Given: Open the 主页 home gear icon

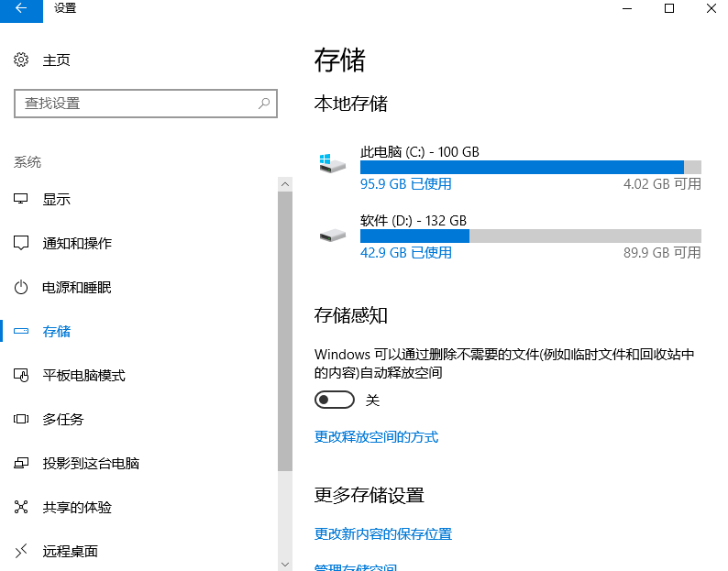Looking at the screenshot, I should [21, 60].
